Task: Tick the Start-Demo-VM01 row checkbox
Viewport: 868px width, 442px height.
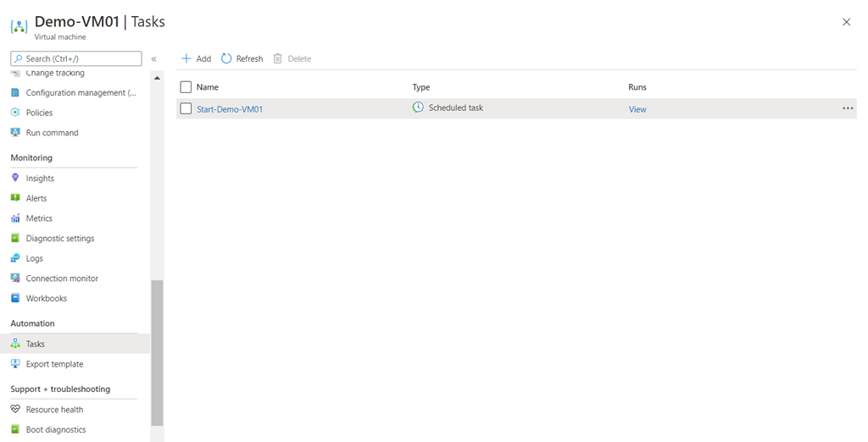Action: tap(186, 108)
